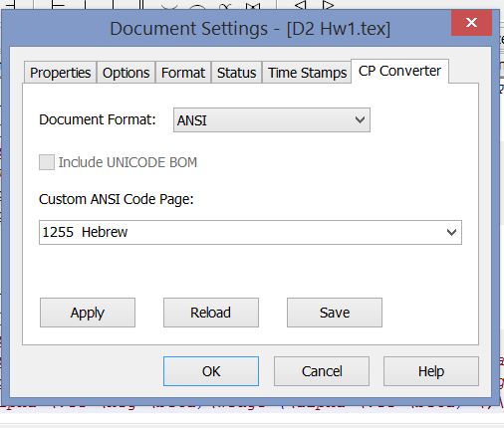The height and width of the screenshot is (428, 504).
Task: Select the CP Converter tab
Action: click(x=399, y=71)
